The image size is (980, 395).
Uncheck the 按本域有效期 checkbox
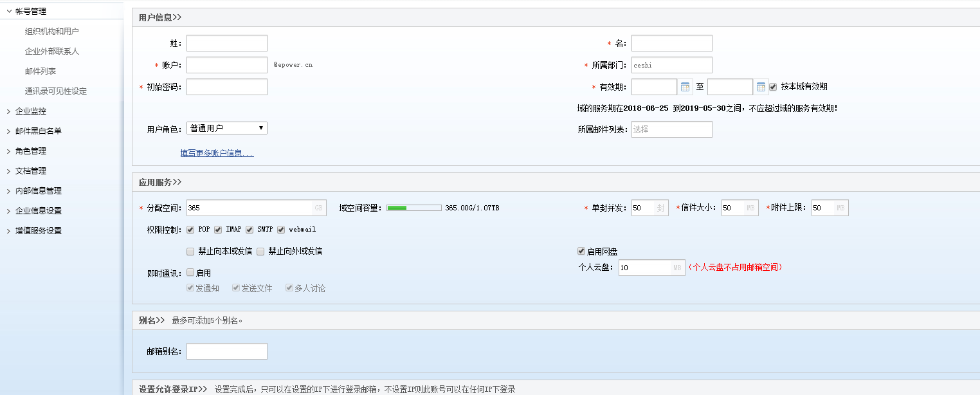773,86
